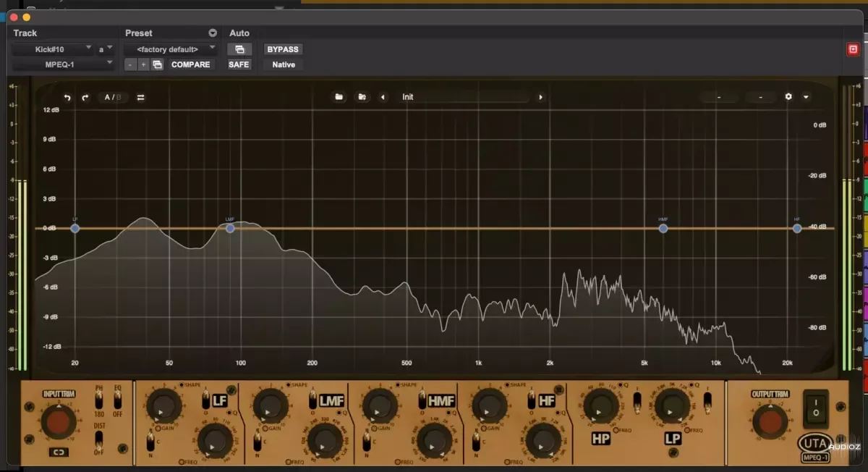868x472 pixels.
Task: Toggle the LMF shape switch
Action: [312, 400]
